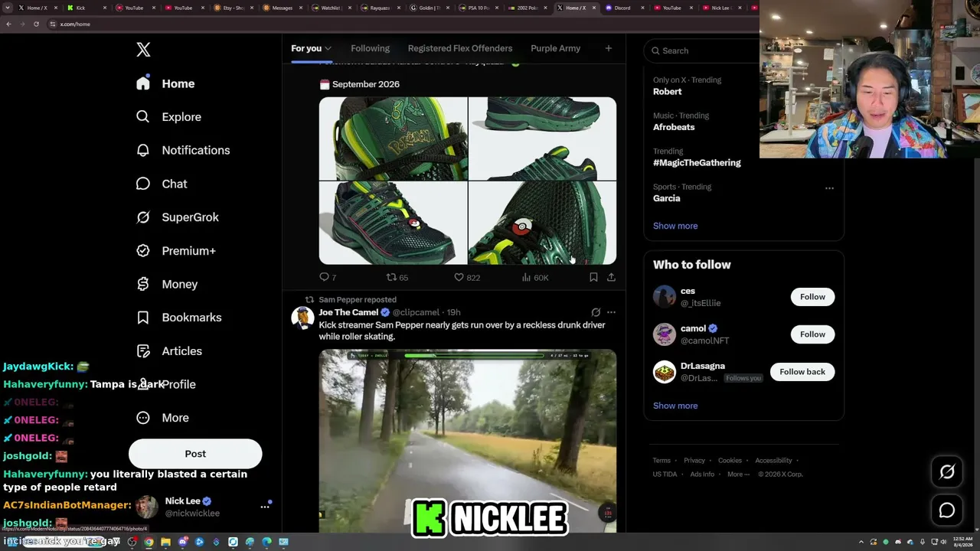Click the browser reload button
This screenshot has width=980, height=551.
coord(36,24)
